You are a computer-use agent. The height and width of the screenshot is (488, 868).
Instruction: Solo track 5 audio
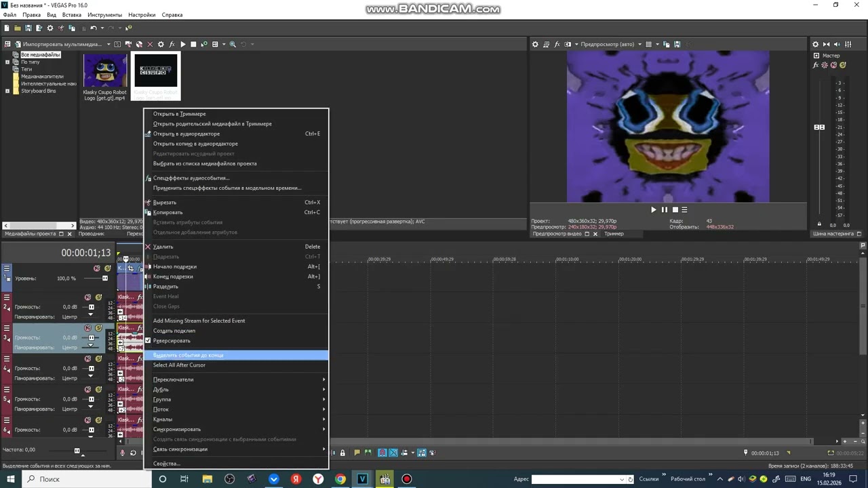(98, 389)
